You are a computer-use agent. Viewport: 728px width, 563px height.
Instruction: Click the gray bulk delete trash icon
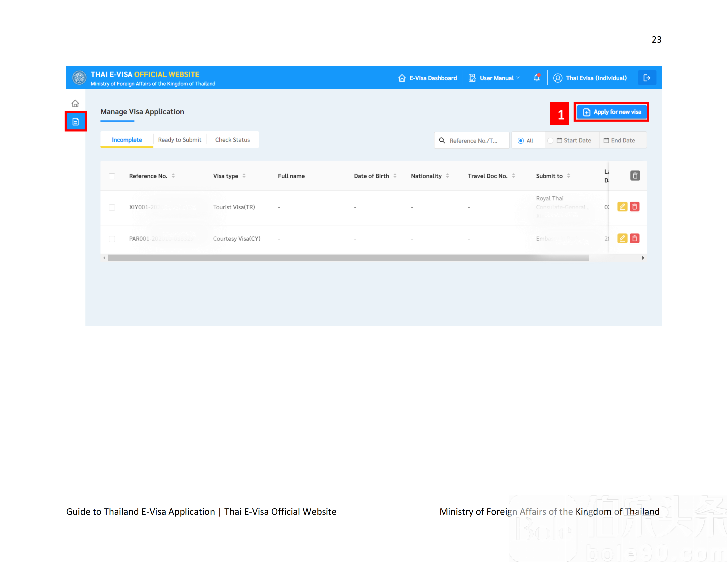635,175
